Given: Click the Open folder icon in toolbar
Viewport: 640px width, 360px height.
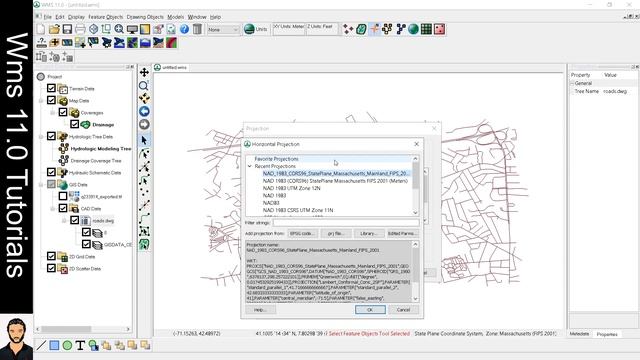Looking at the screenshot, I should pos(54,29).
